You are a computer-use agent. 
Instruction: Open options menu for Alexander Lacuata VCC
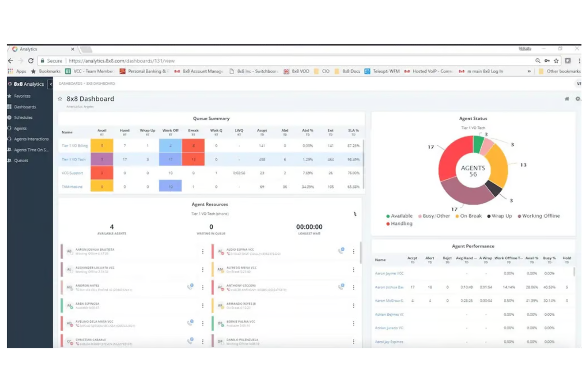203,270
